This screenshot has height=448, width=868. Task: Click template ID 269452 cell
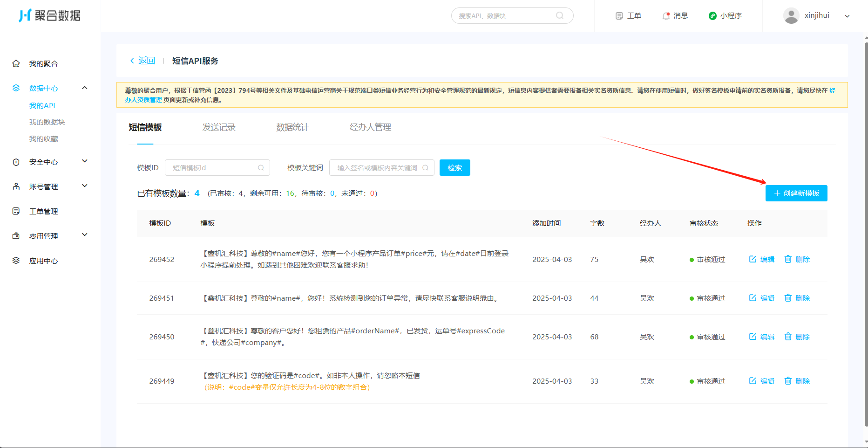pyautogui.click(x=162, y=259)
